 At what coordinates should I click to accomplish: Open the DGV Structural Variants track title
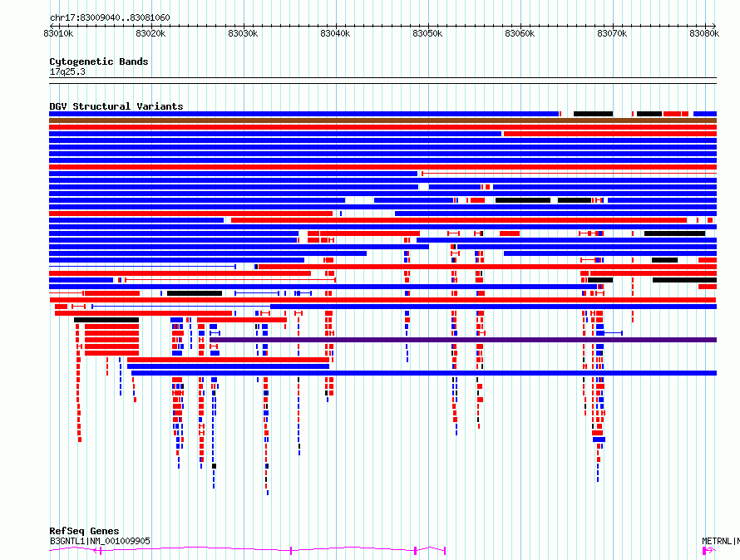116,106
